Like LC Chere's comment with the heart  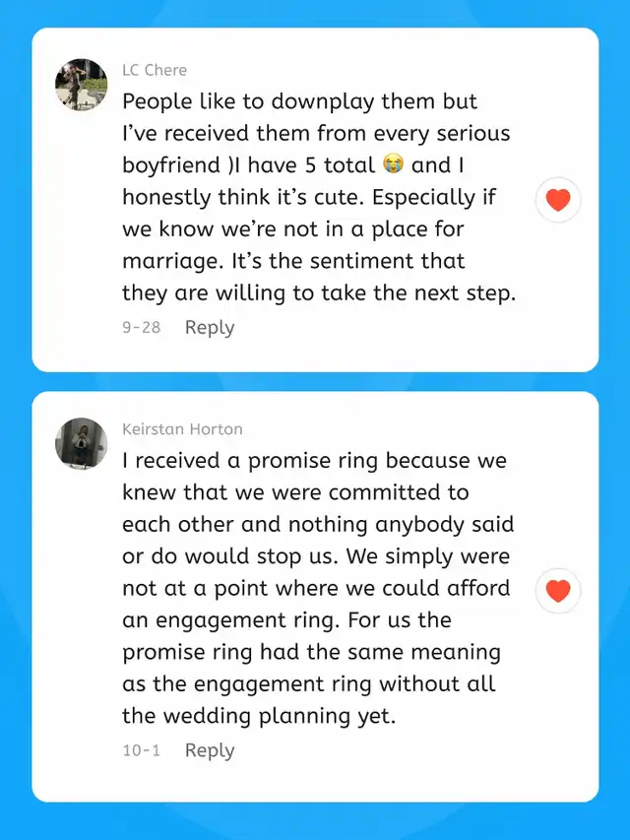pyautogui.click(x=558, y=200)
